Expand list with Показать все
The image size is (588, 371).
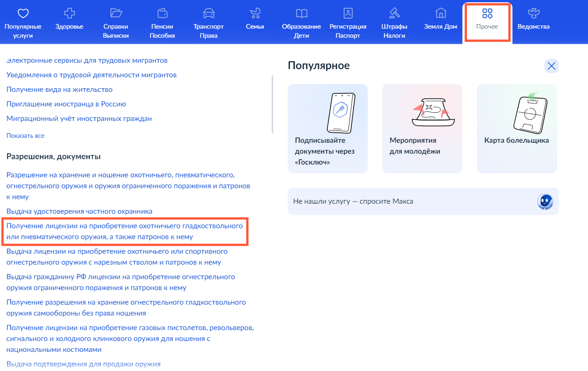[25, 135]
